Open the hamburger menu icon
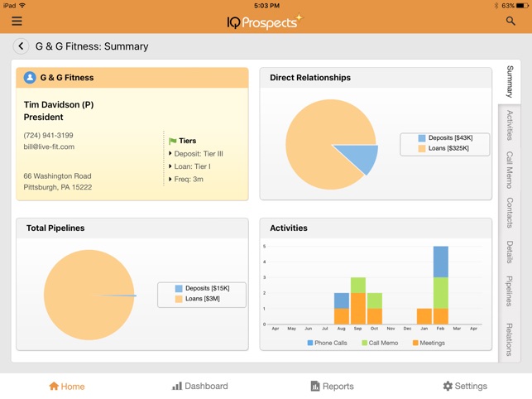 click(x=17, y=21)
